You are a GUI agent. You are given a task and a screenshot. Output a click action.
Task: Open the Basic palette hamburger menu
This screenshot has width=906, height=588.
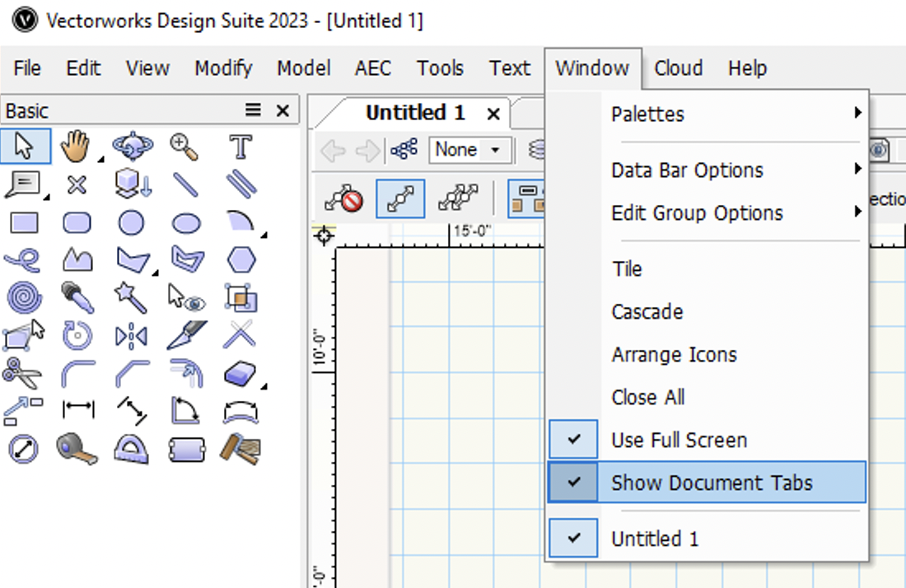pyautogui.click(x=251, y=110)
